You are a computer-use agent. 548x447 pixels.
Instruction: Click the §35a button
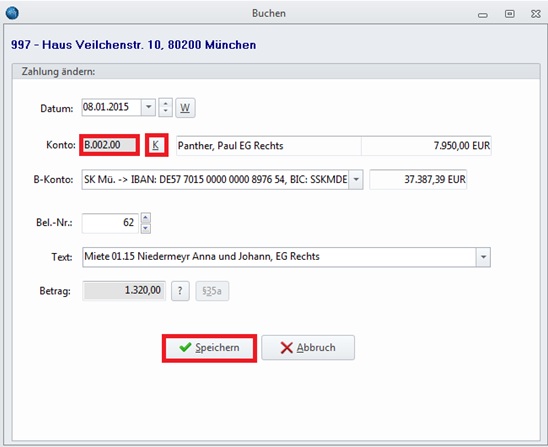212,291
